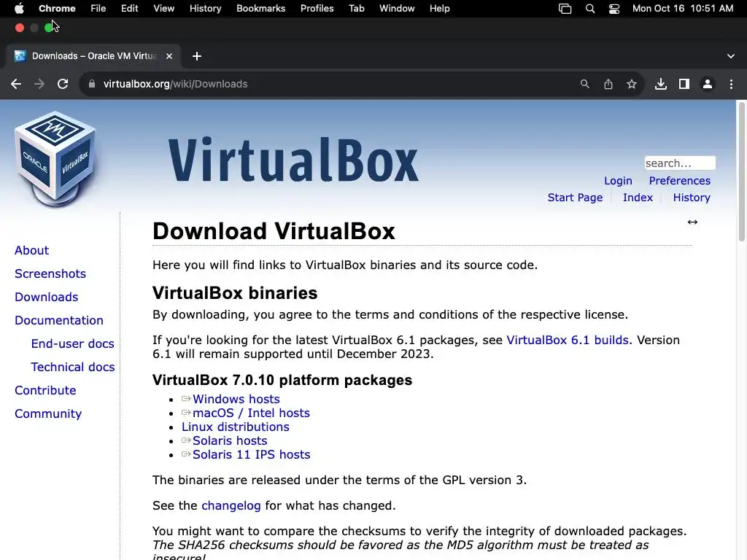This screenshot has height=560, width=747.
Task: Toggle Chrome side panel icon
Action: coord(684,85)
